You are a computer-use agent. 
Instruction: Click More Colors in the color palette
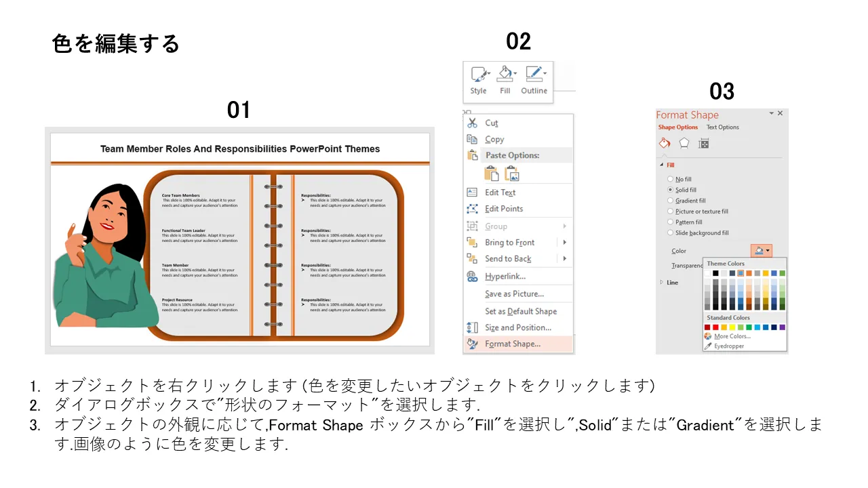[x=732, y=336]
